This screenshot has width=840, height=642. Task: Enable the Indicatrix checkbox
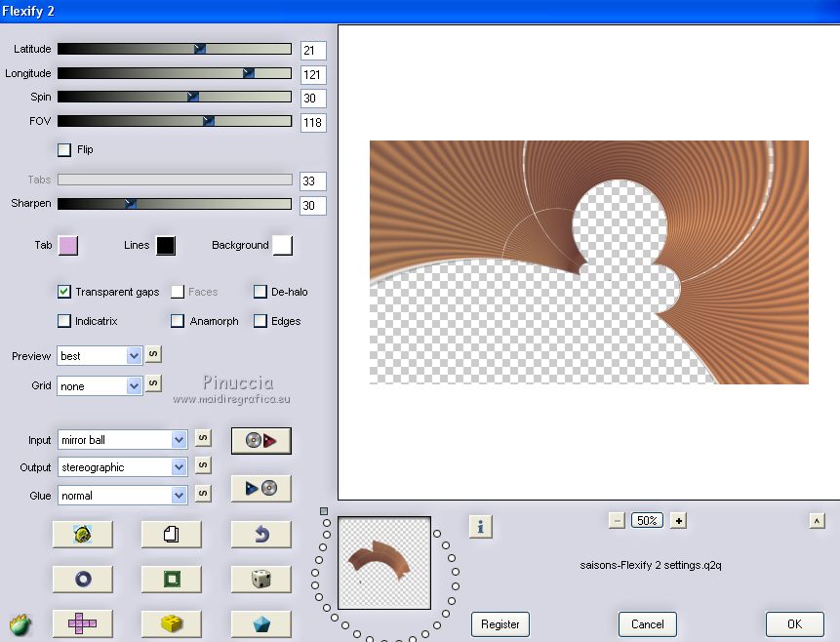tap(64, 321)
